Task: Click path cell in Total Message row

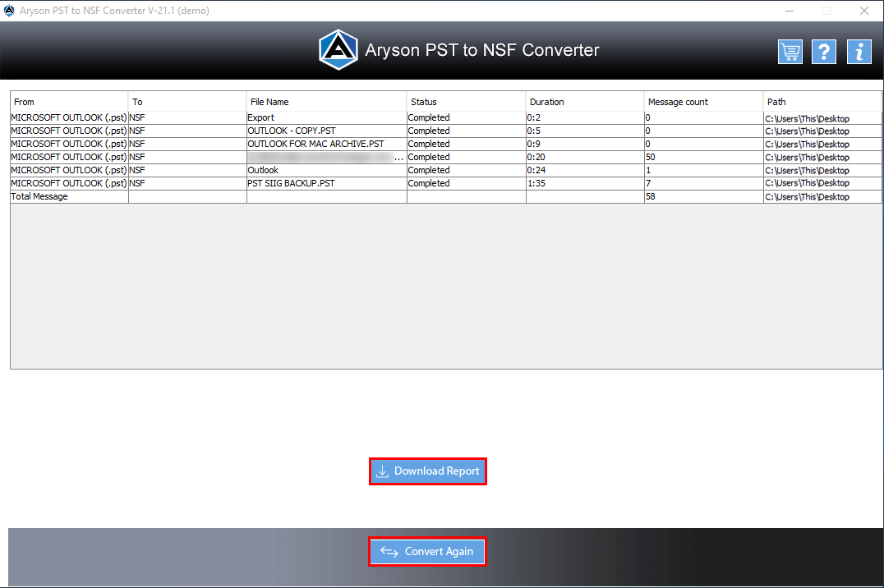Action: pos(822,197)
